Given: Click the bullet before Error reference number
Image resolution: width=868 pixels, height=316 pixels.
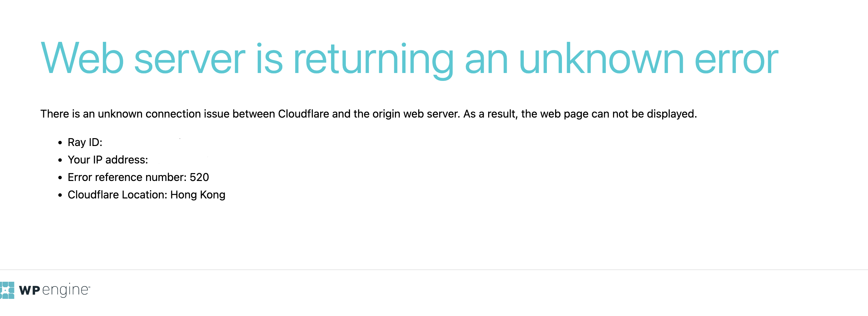Looking at the screenshot, I should tap(60, 178).
